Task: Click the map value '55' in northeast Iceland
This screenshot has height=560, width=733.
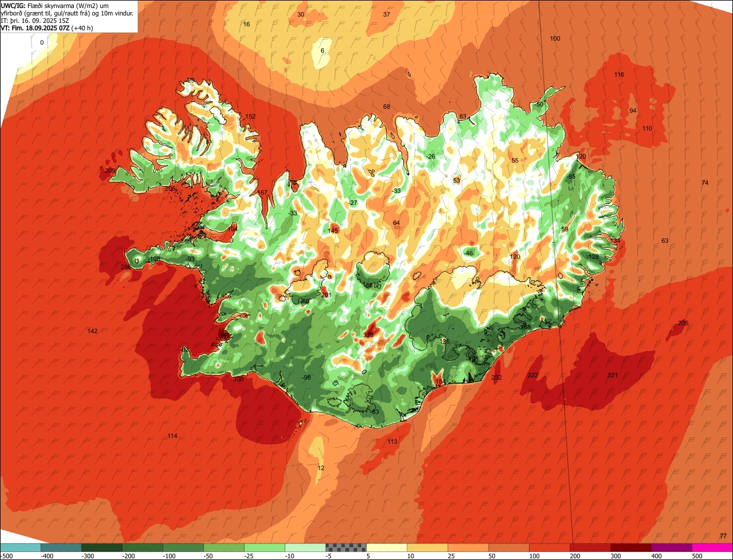Action: [515, 160]
